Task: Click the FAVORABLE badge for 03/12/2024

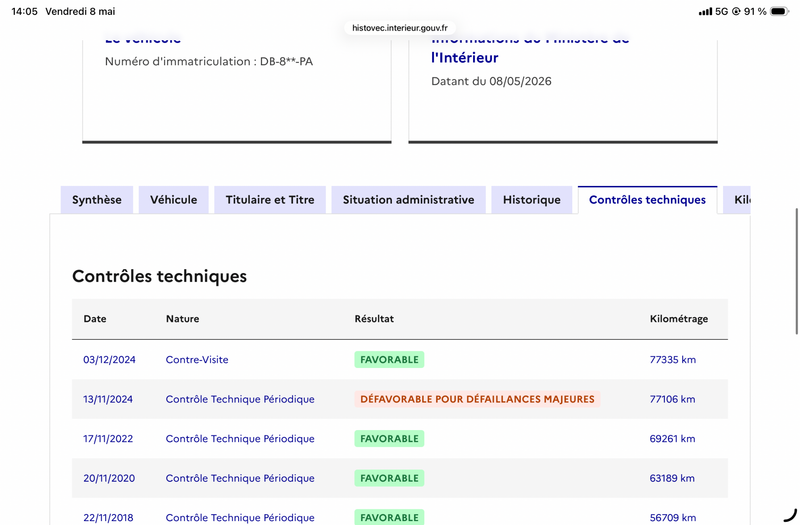Action: [389, 360]
